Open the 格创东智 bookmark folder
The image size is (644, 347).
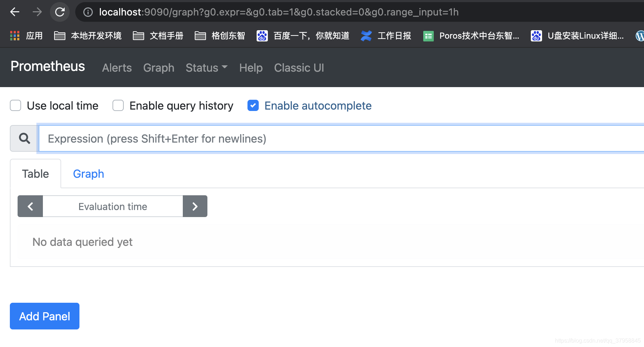tap(220, 35)
